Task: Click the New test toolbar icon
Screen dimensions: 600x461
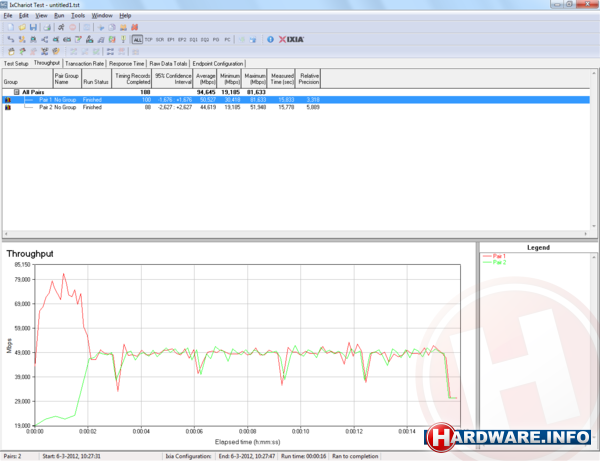Action: click(x=8, y=27)
